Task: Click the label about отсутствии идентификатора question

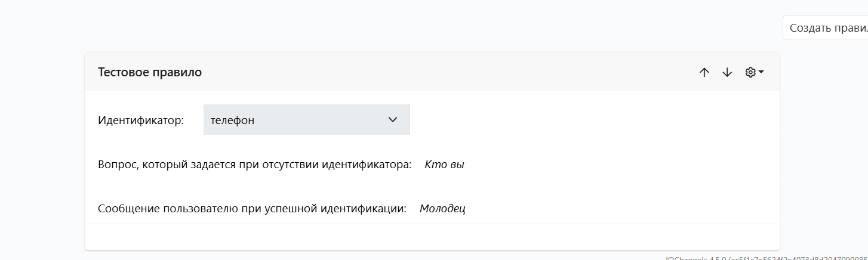Action: click(255, 165)
